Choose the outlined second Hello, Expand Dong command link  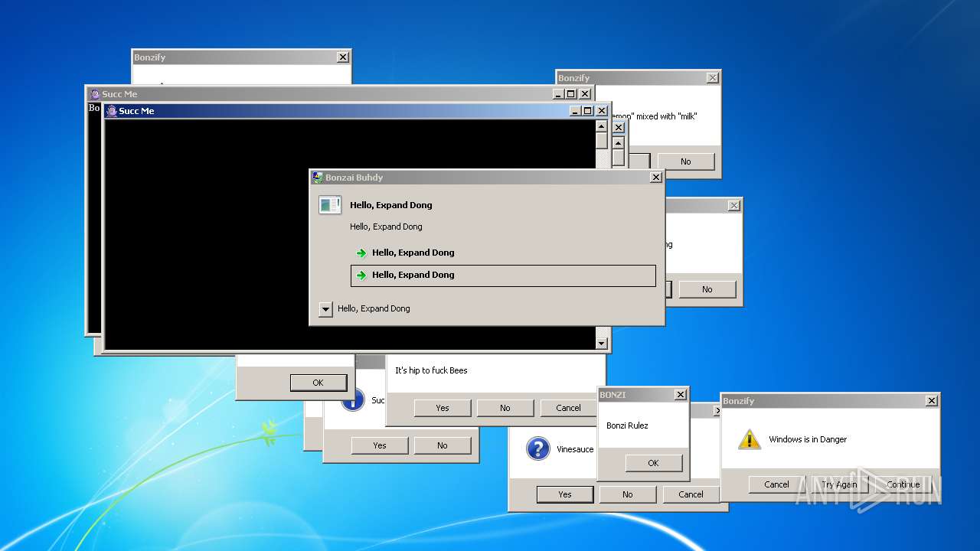(503, 275)
